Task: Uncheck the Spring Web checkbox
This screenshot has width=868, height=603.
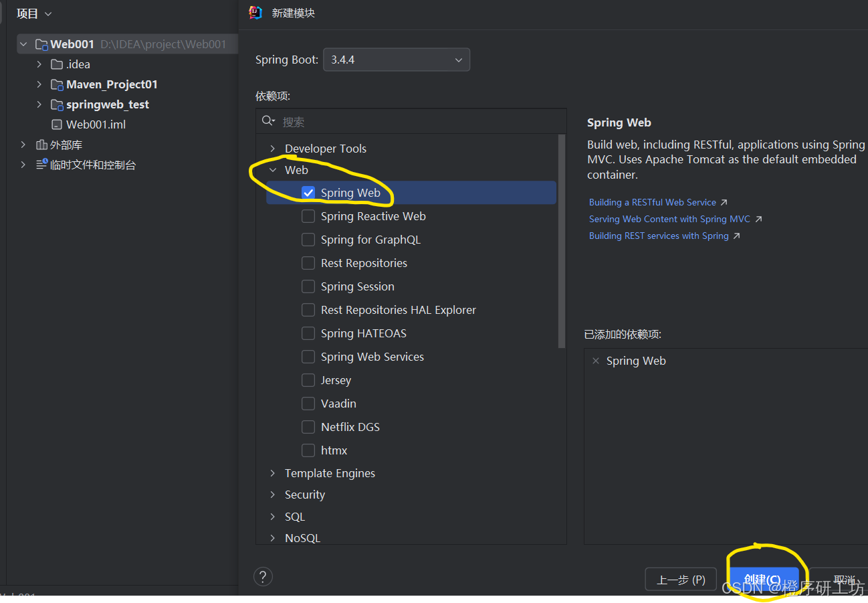Action: 308,193
